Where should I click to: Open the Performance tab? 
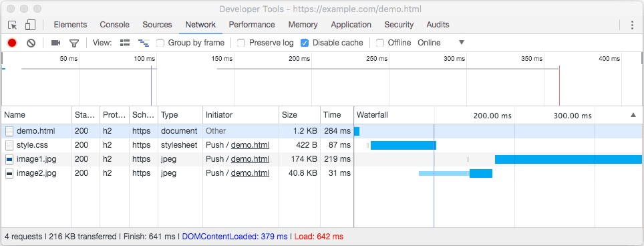[252, 25]
